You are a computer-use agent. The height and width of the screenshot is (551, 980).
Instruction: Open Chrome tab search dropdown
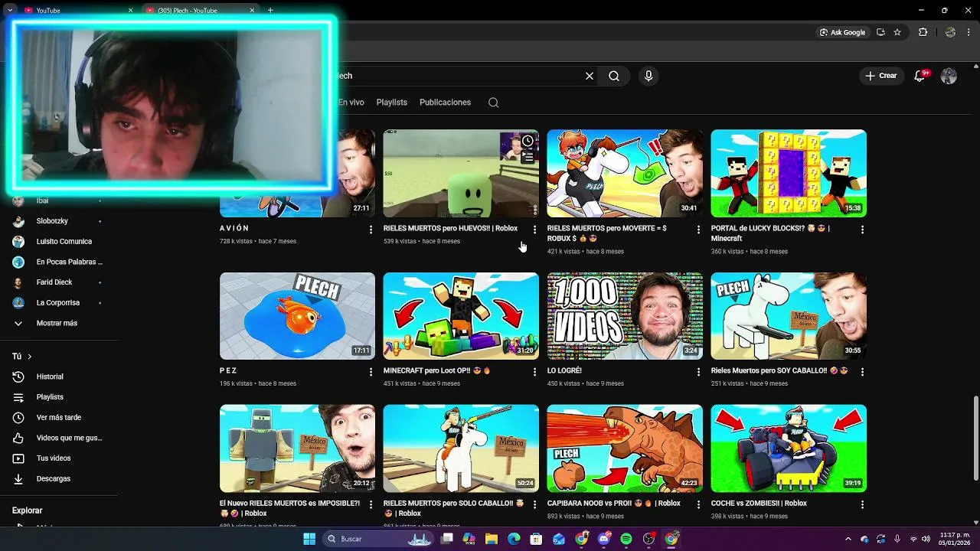click(x=10, y=10)
